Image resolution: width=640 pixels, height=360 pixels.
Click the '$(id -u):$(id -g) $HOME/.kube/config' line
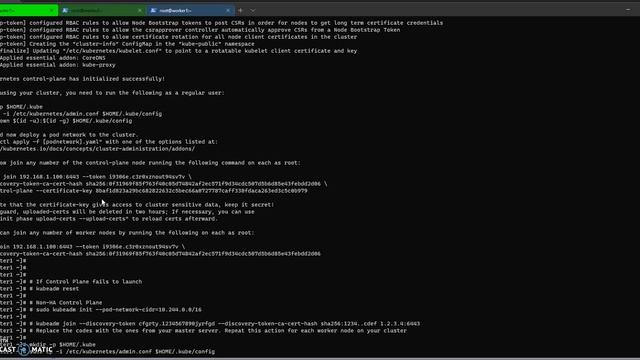point(66,121)
